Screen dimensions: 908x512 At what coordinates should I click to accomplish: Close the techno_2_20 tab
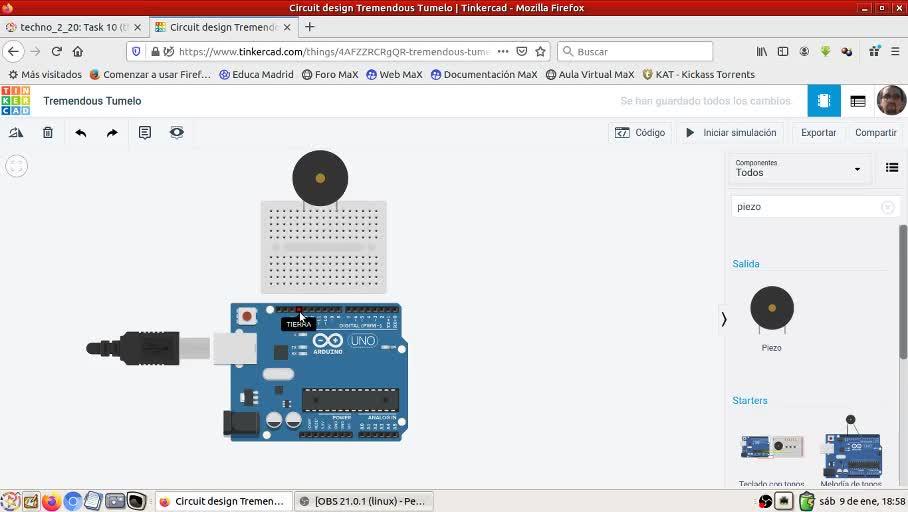click(137, 27)
